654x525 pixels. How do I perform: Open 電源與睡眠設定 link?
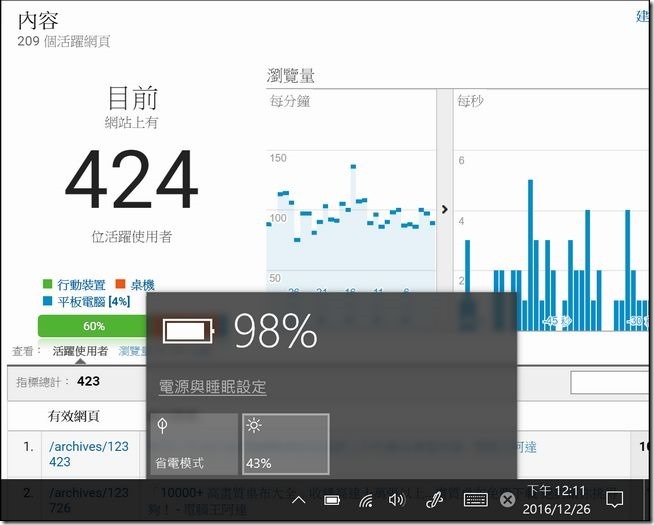(x=212, y=387)
